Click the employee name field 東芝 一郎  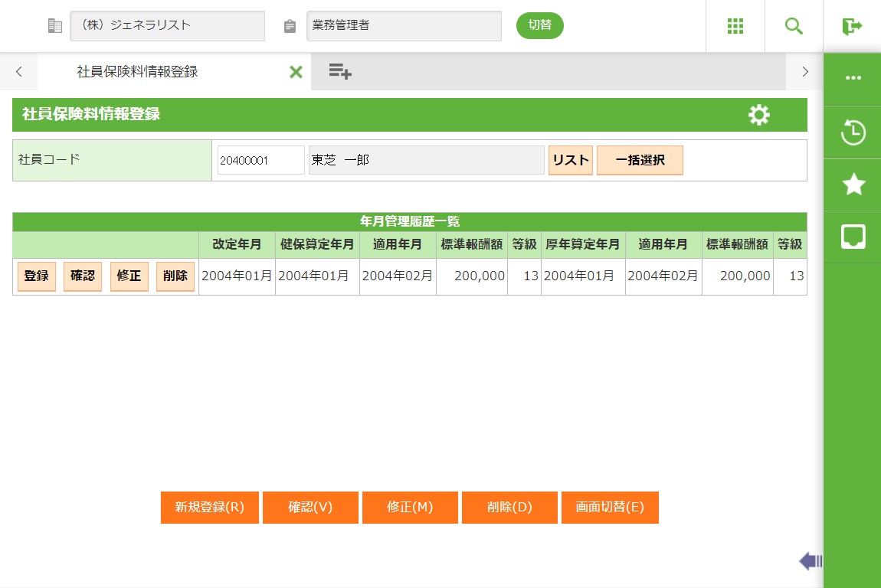pyautogui.click(x=427, y=160)
